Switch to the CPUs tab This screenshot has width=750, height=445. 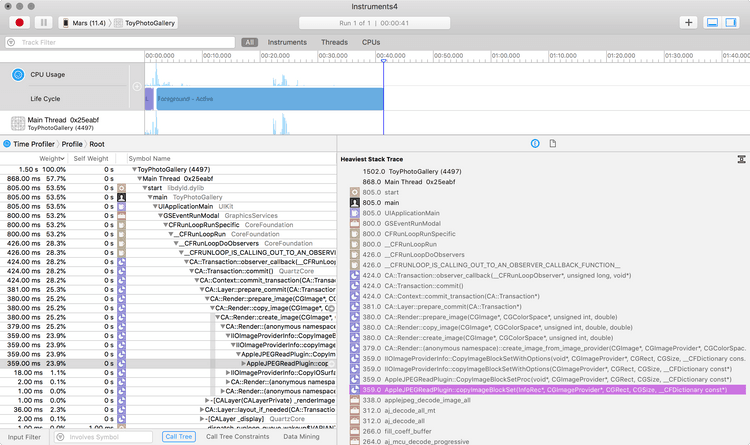(371, 42)
